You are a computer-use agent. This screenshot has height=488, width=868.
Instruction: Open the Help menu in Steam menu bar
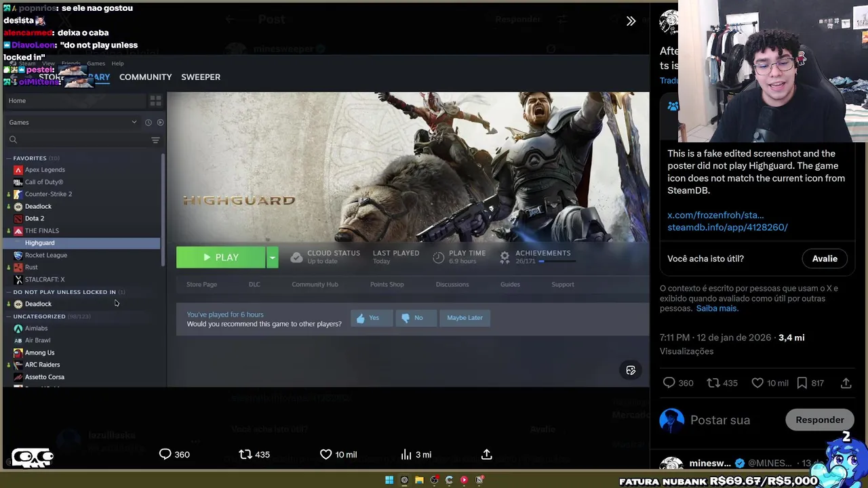[117, 64]
